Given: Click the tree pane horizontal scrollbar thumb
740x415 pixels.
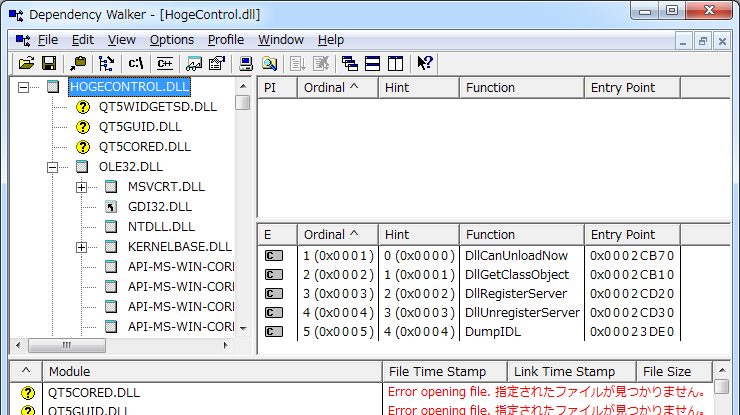Looking at the screenshot, I should (67, 346).
